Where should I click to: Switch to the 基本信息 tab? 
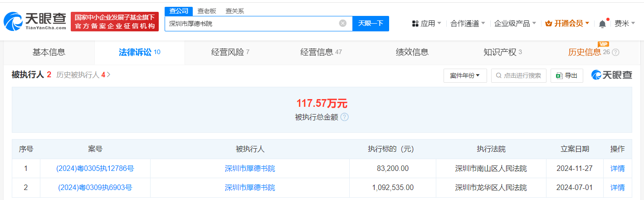[49, 52]
